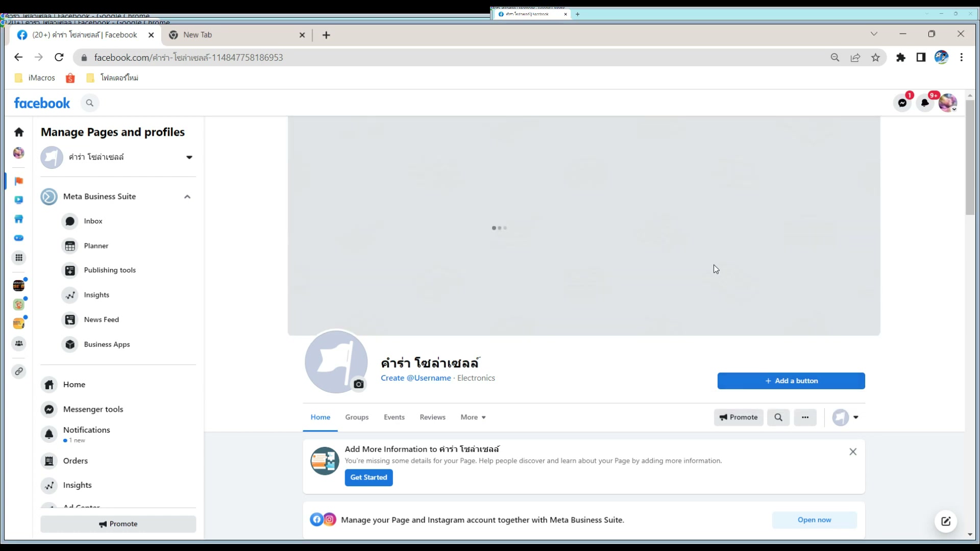The image size is (980, 551).
Task: Switch to the Groups tab
Action: coord(357,417)
